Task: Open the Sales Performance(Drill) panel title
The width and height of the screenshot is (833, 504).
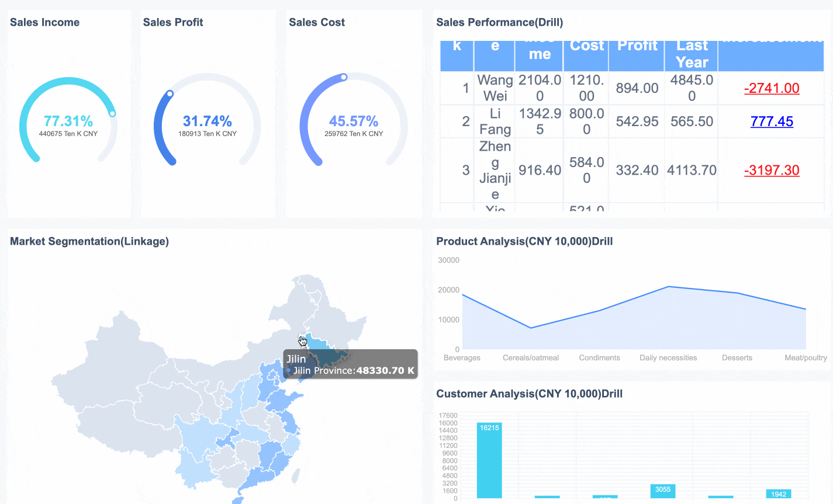Action: (x=499, y=22)
